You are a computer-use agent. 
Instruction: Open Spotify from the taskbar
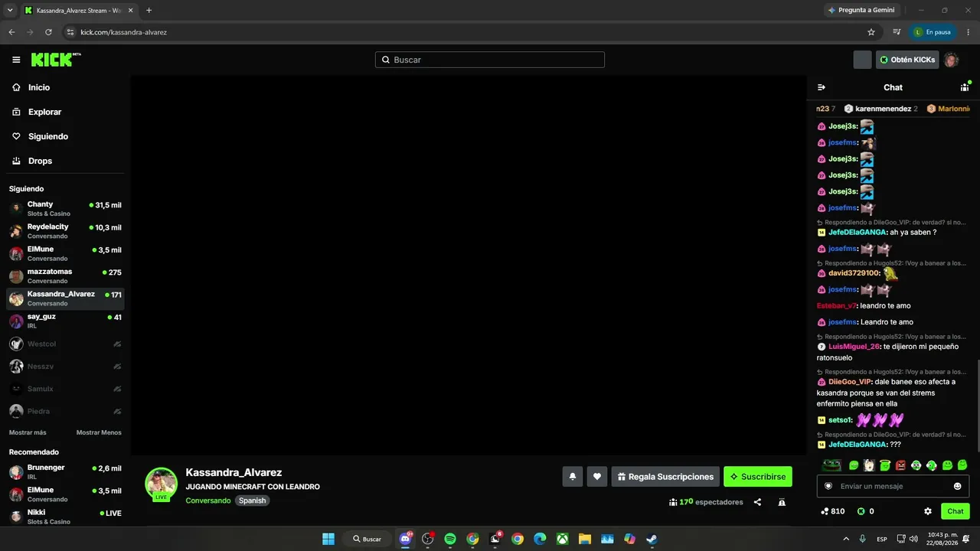click(450, 539)
